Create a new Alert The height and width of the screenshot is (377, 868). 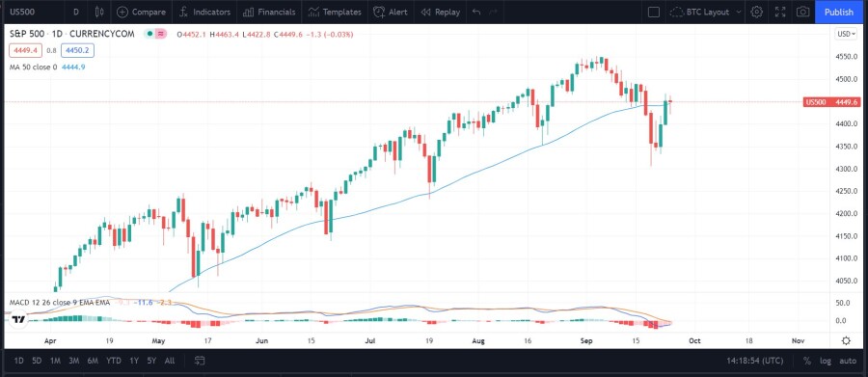391,12
